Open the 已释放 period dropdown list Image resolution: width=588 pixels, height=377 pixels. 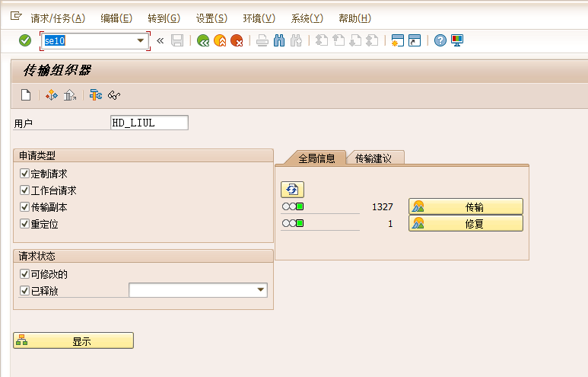pyautogui.click(x=261, y=290)
